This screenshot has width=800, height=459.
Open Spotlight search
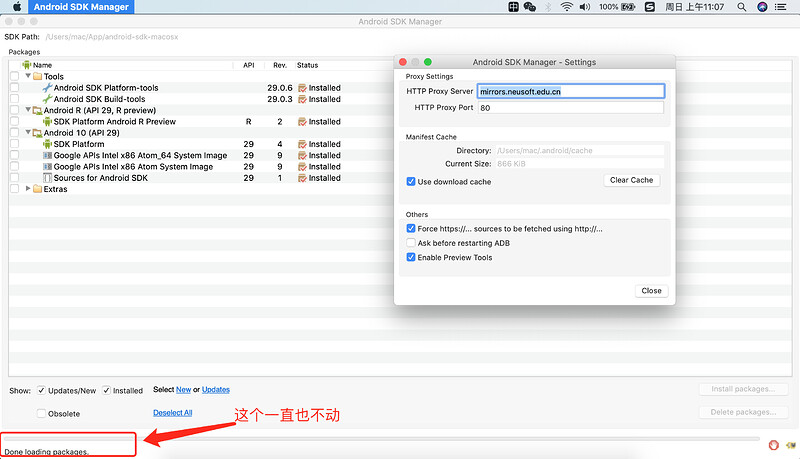click(741, 7)
